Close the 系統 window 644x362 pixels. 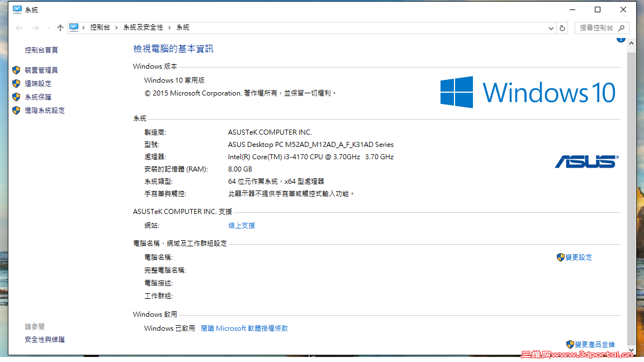pos(623,9)
